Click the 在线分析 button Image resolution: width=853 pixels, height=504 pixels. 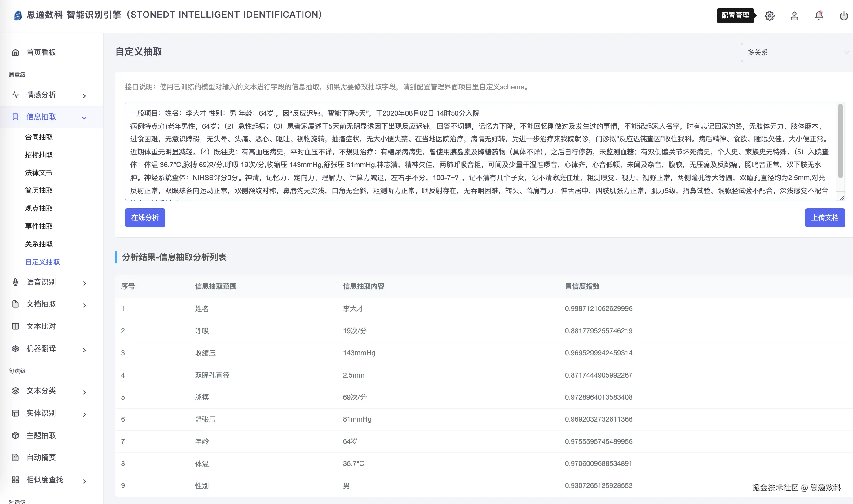(x=145, y=218)
